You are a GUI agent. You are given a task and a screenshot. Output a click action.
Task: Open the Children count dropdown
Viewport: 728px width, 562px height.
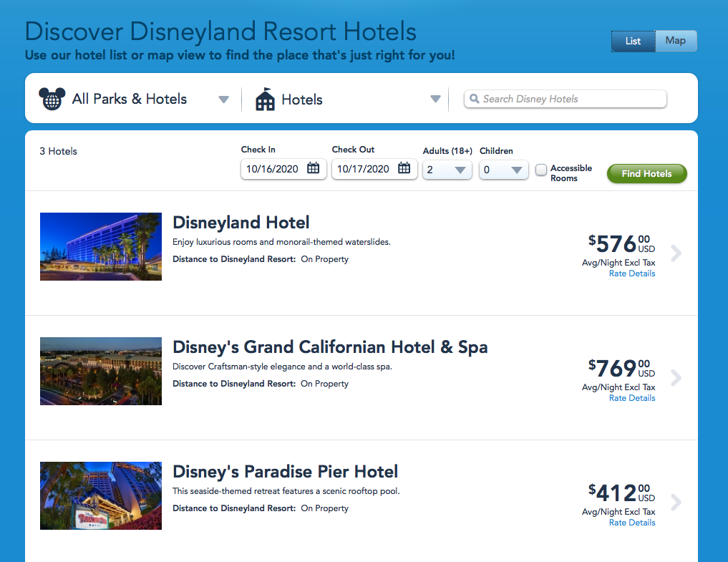(x=503, y=170)
